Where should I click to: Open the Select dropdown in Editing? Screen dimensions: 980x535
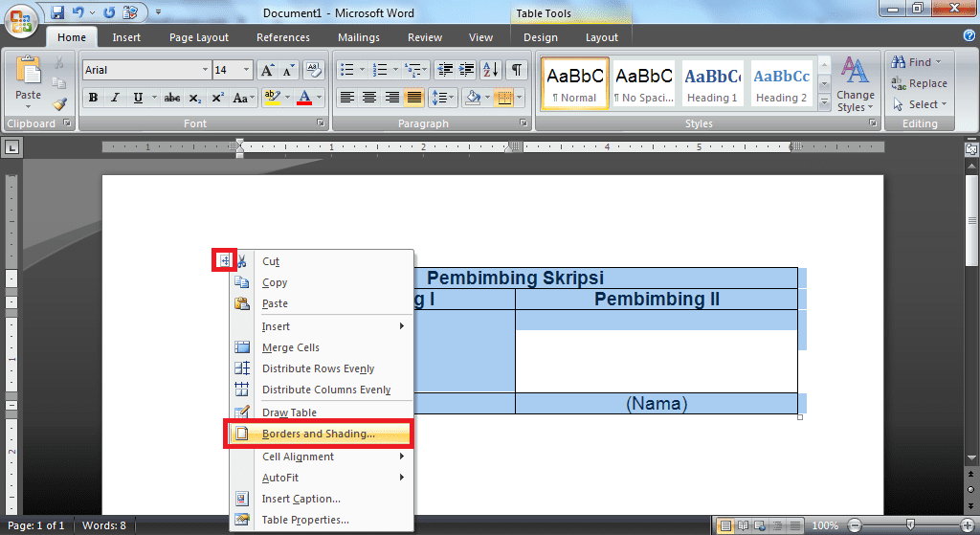[921, 104]
